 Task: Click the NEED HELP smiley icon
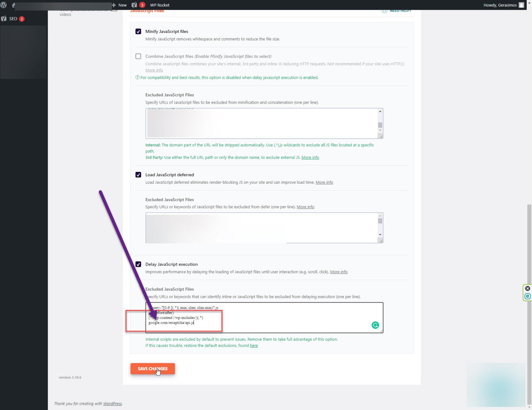coord(384,11)
